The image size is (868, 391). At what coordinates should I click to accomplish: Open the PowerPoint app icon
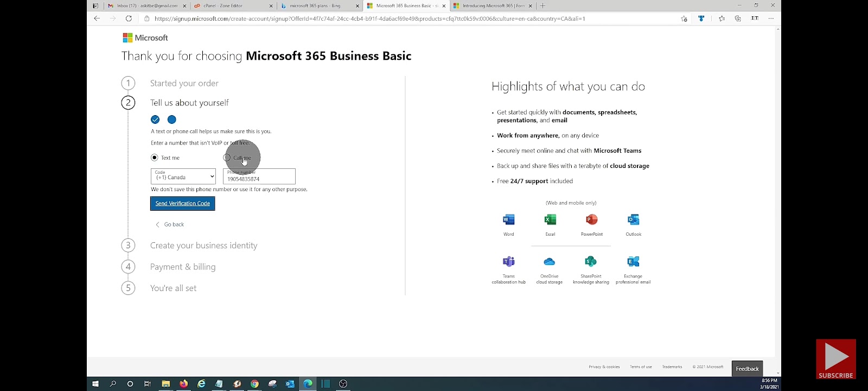pyautogui.click(x=591, y=219)
